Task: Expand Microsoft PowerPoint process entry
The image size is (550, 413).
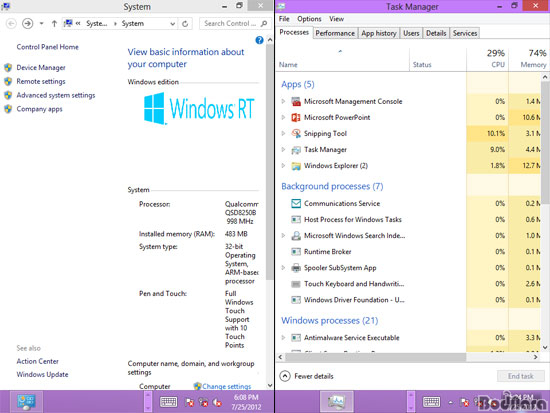Action: tap(283, 117)
